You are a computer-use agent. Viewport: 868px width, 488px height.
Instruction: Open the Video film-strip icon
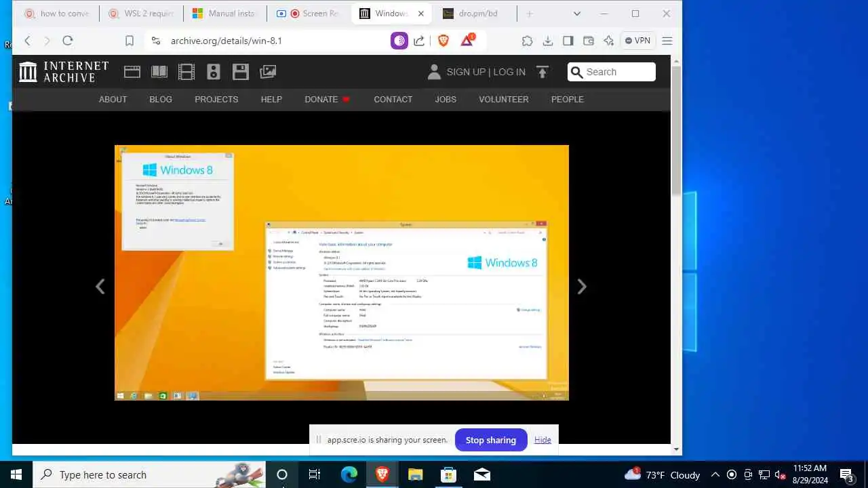coord(186,71)
